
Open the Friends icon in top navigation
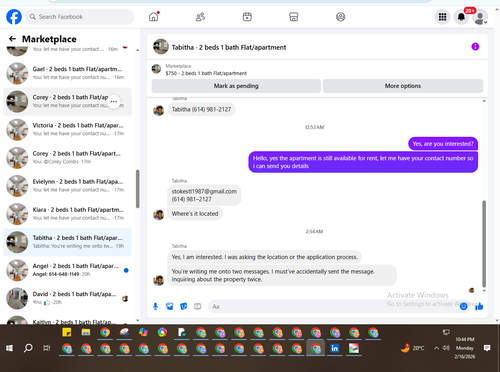[200, 17]
